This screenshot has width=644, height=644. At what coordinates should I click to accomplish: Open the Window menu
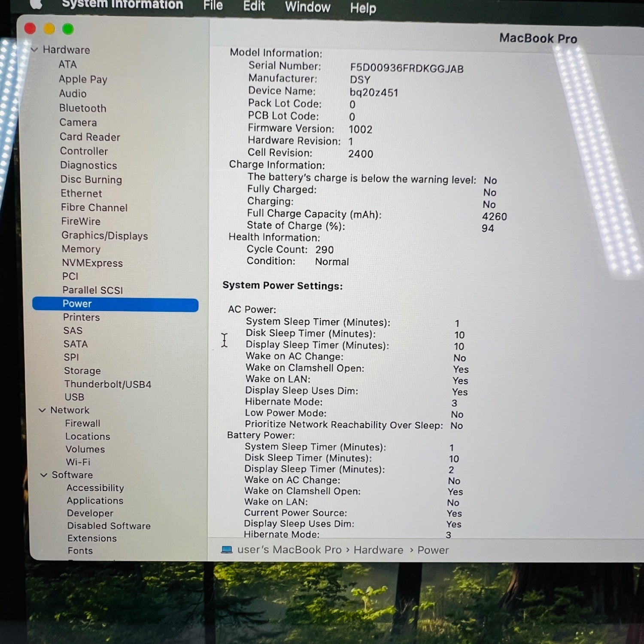point(307,7)
